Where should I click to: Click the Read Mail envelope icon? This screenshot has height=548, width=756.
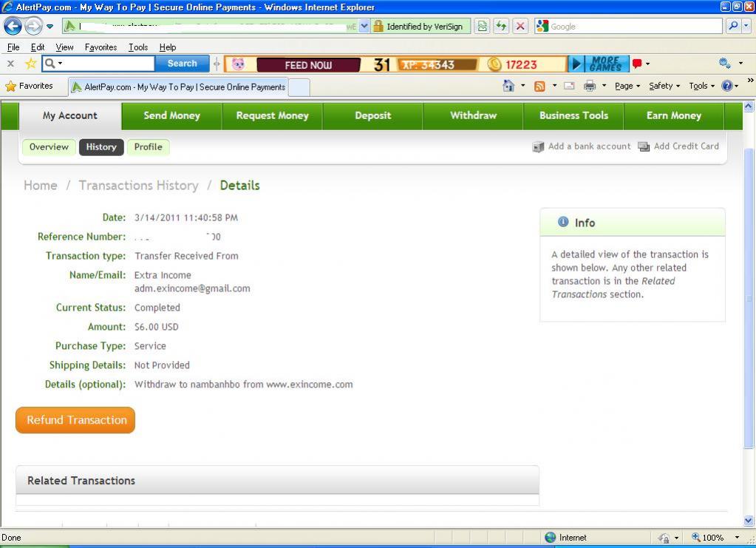[569, 86]
